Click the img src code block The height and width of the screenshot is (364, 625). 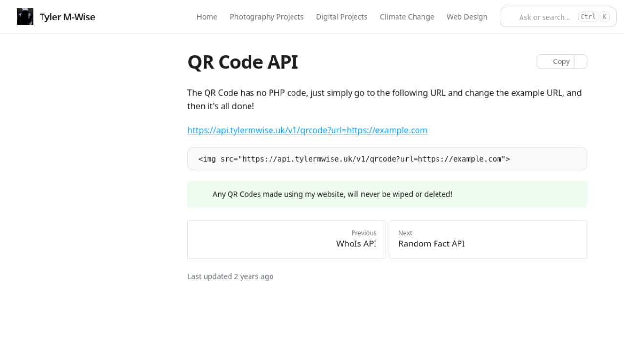[x=387, y=159]
